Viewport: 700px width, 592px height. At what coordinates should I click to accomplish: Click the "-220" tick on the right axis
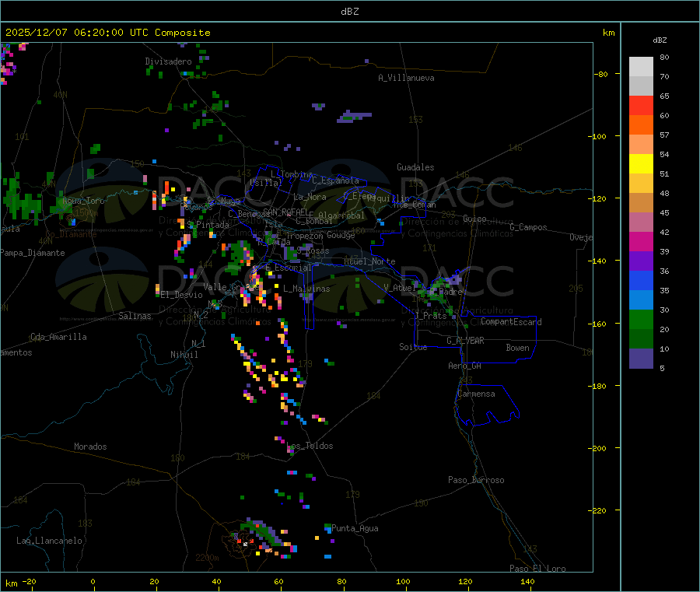[x=597, y=510]
